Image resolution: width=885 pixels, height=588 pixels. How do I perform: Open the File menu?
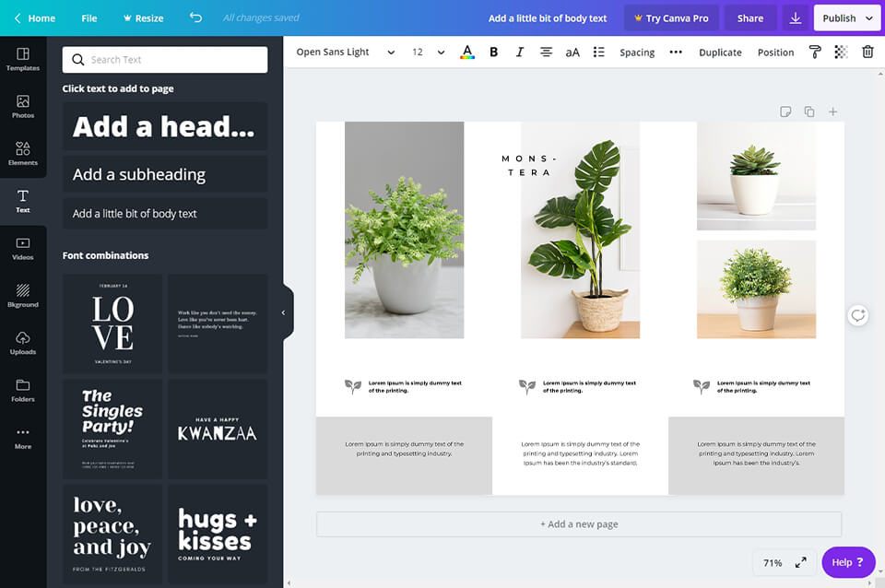(x=89, y=18)
